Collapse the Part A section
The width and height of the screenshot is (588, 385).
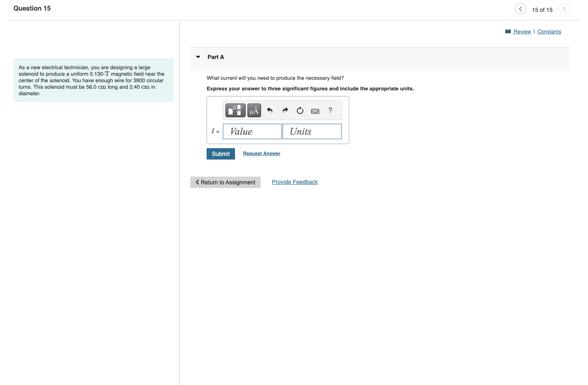click(198, 57)
